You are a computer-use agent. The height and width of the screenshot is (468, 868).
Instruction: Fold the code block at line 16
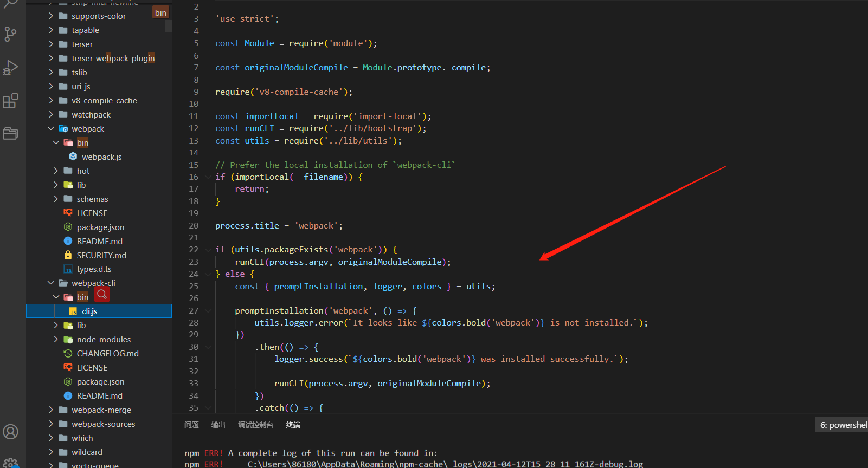208,177
